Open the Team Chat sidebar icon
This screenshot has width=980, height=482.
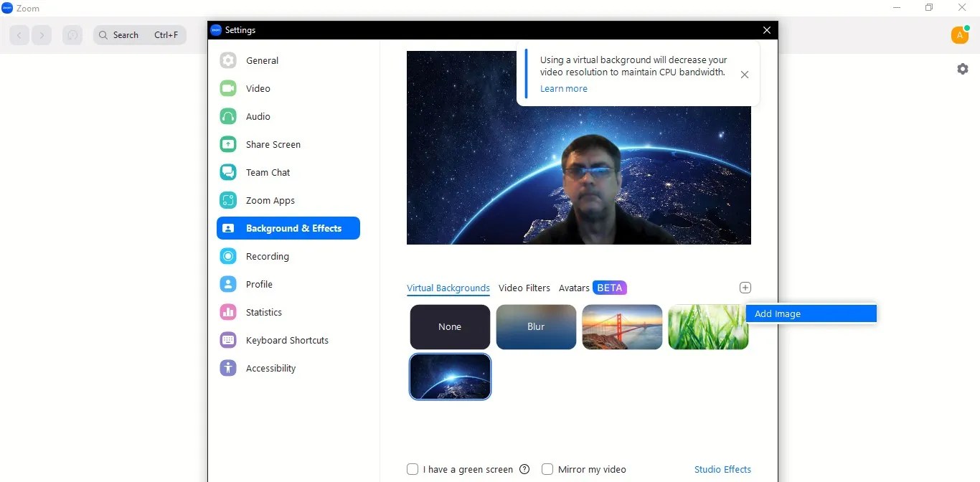coord(228,172)
